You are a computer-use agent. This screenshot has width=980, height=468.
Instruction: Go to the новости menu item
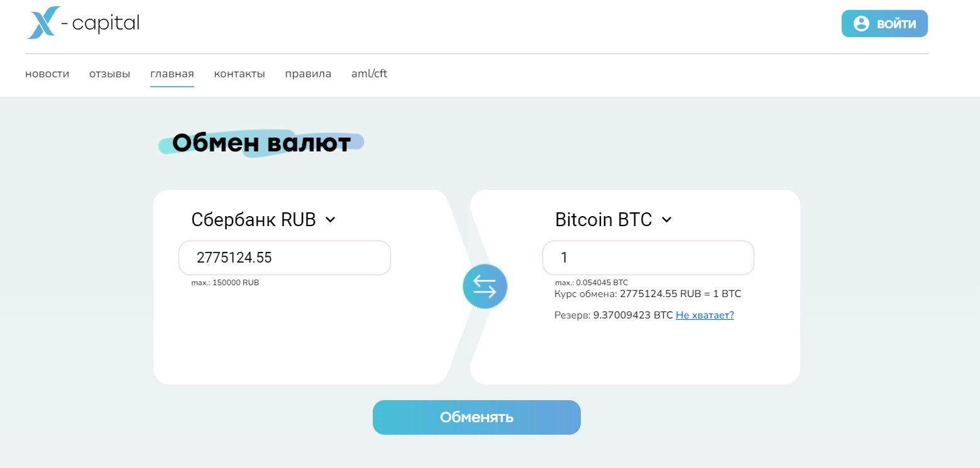tap(47, 74)
